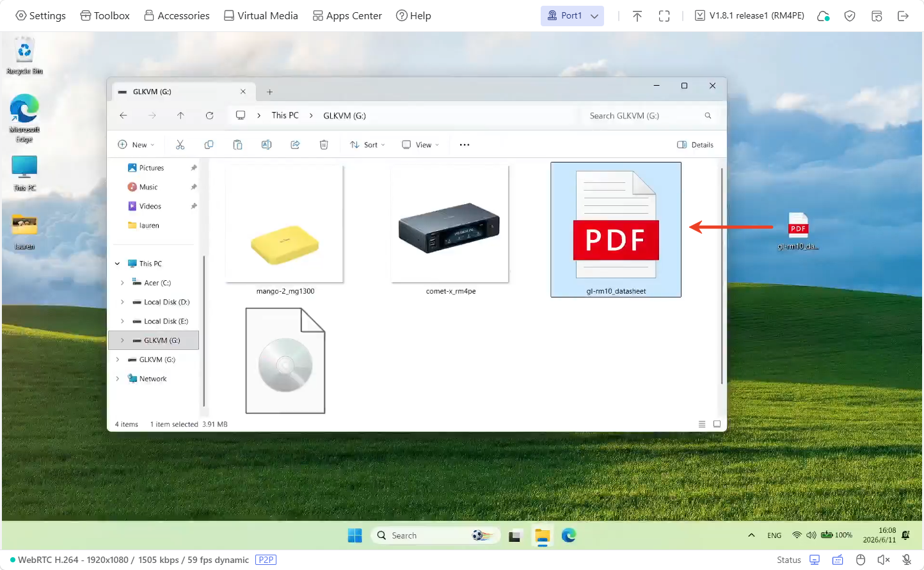Refresh the File Explorer view
Viewport: 924px width, 570px height.
(209, 116)
